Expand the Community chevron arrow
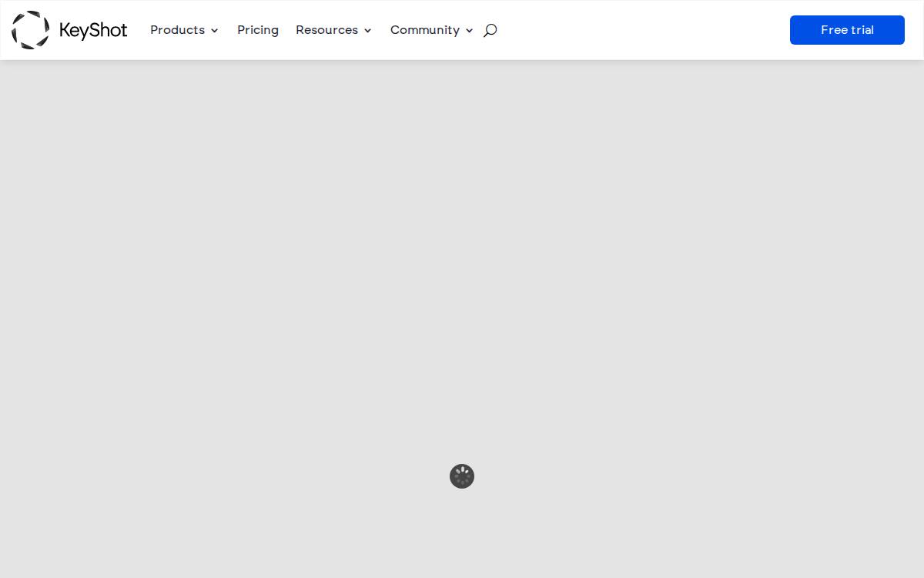Image resolution: width=924 pixels, height=578 pixels. point(469,31)
